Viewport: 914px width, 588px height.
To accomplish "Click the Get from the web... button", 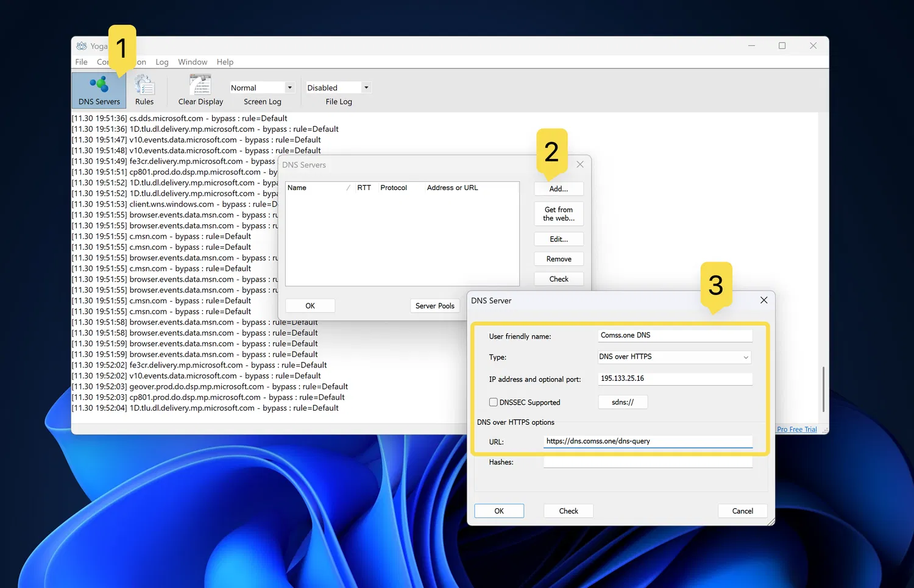I will tap(559, 214).
